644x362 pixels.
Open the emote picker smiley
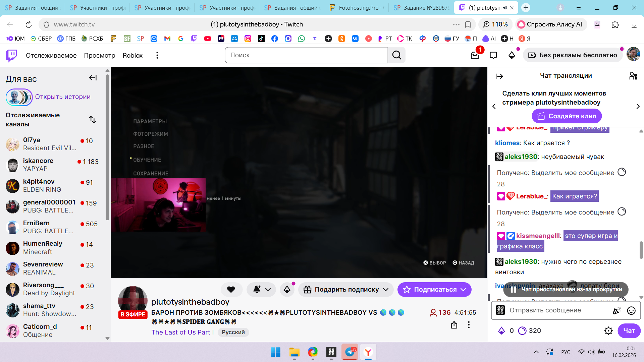click(x=631, y=311)
